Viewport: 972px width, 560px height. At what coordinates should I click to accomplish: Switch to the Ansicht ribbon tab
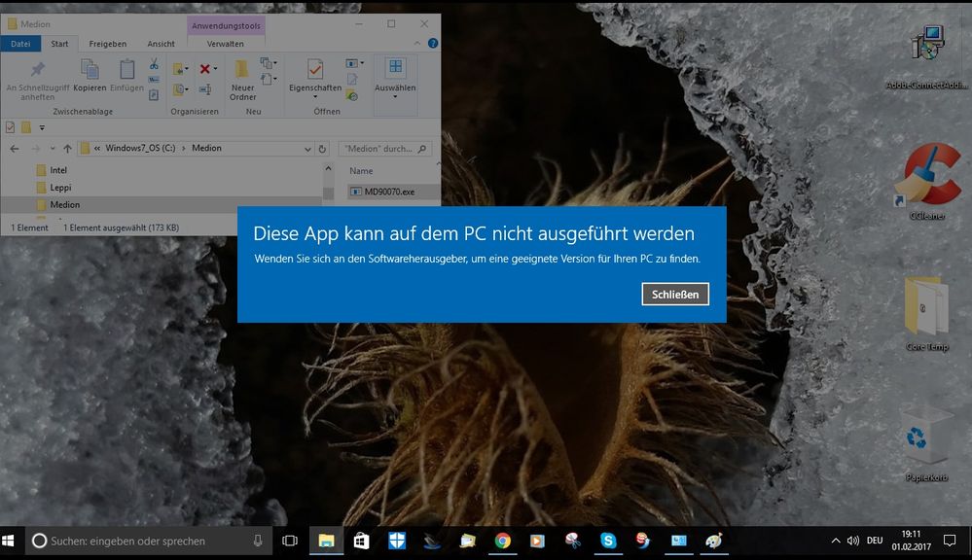[x=161, y=44]
